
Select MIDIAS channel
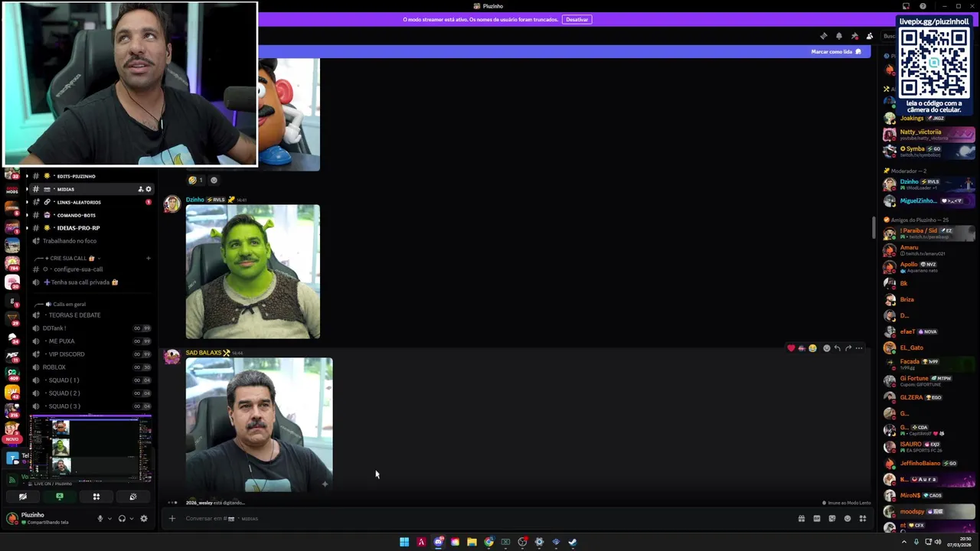click(x=91, y=189)
